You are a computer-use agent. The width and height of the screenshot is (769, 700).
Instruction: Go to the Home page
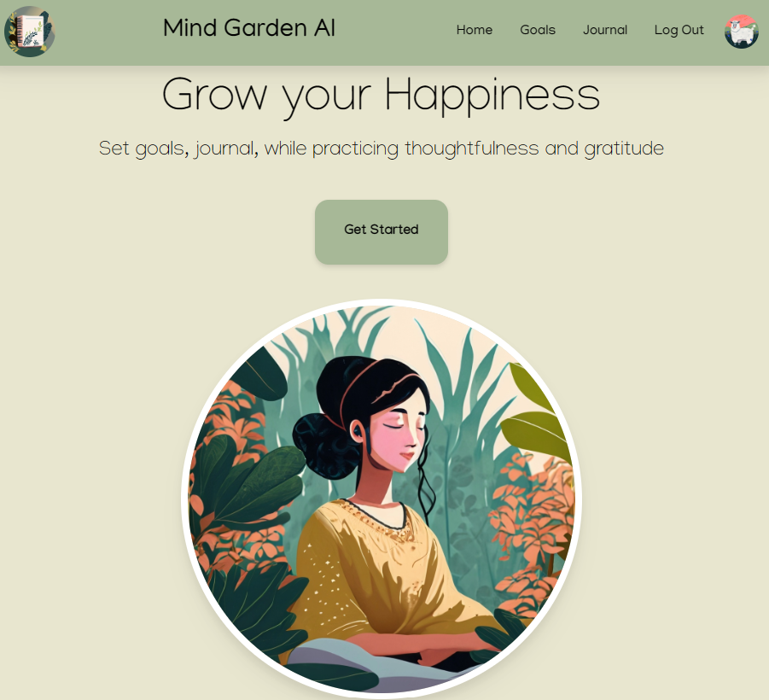pos(475,30)
